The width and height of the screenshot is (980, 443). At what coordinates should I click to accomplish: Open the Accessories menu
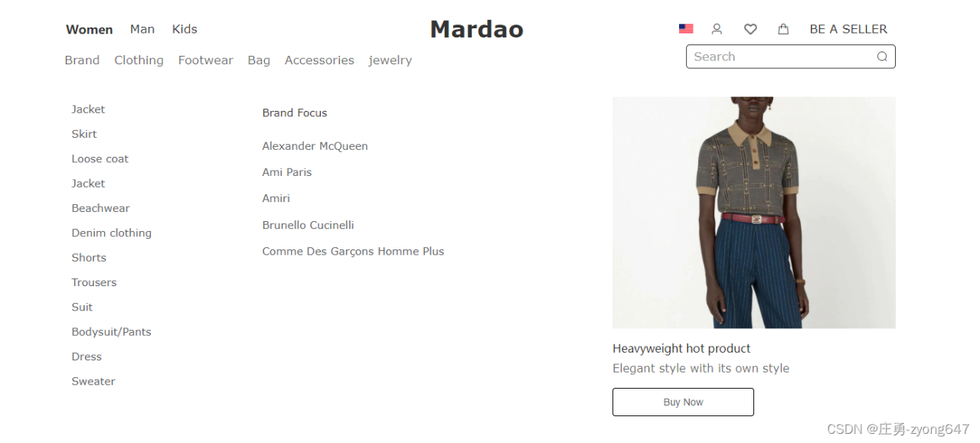[x=319, y=60]
